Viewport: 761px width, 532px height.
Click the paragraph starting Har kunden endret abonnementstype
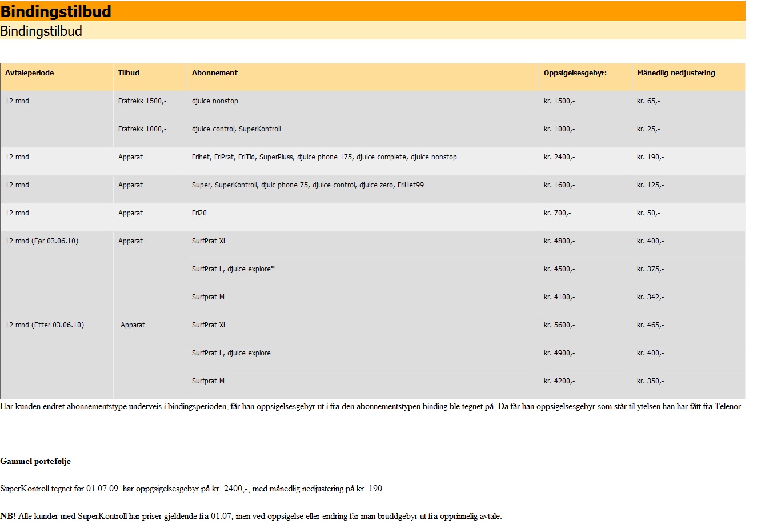click(x=371, y=406)
